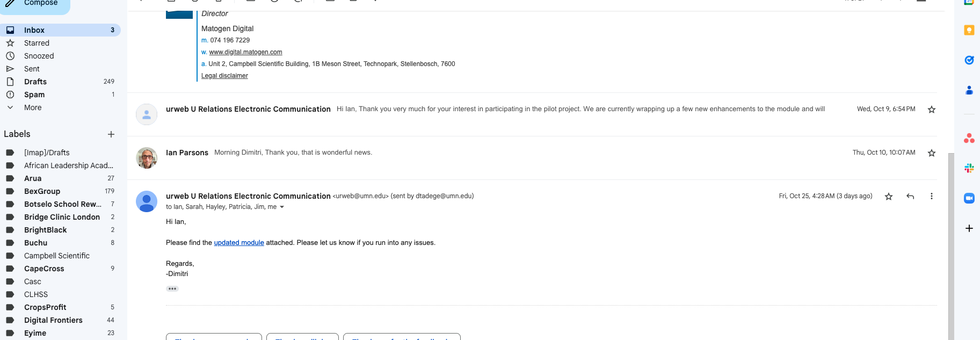Open Contacts in side panel
Image resolution: width=980 pixels, height=340 pixels.
[969, 90]
